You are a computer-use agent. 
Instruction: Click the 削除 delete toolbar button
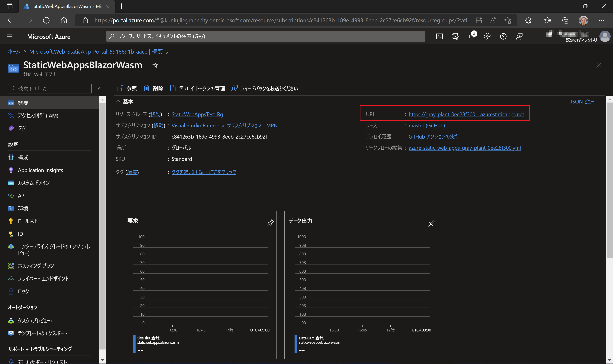tap(154, 88)
